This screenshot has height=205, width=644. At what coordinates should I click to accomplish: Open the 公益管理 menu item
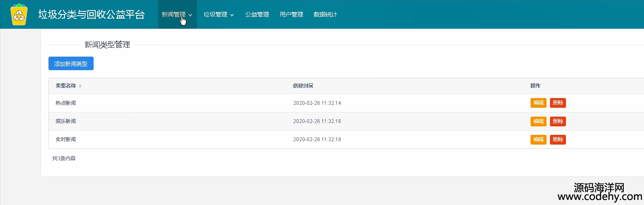point(257,14)
